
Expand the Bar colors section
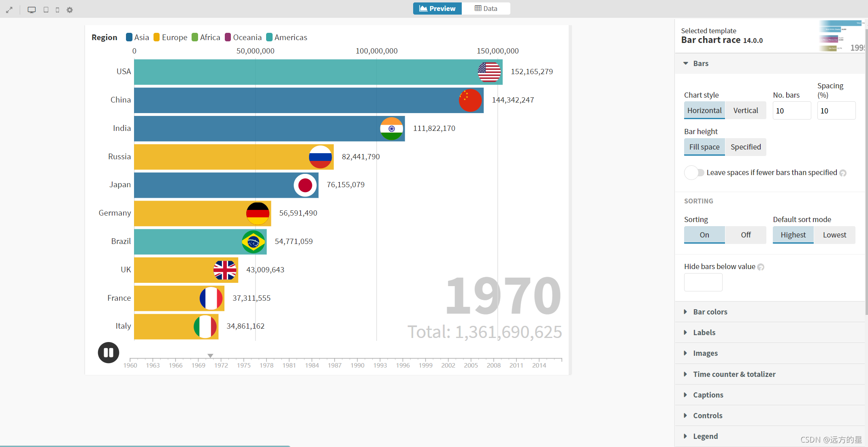[x=710, y=312]
